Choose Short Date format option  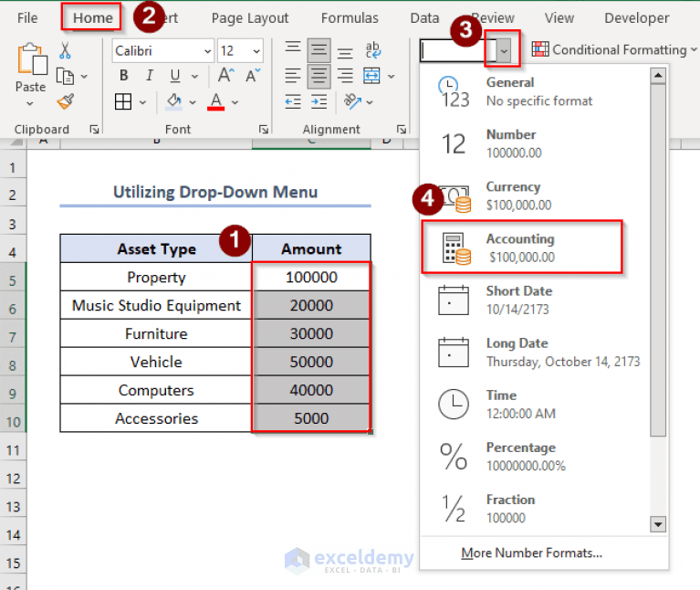(x=535, y=300)
